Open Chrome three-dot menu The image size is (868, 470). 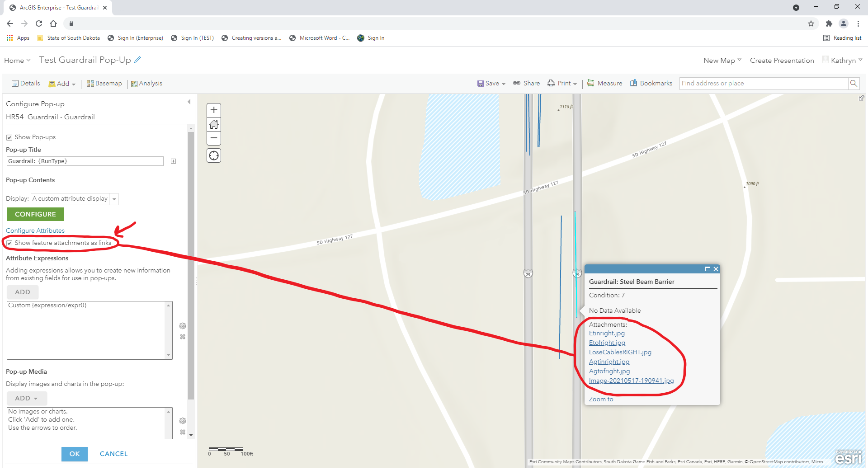click(x=858, y=23)
